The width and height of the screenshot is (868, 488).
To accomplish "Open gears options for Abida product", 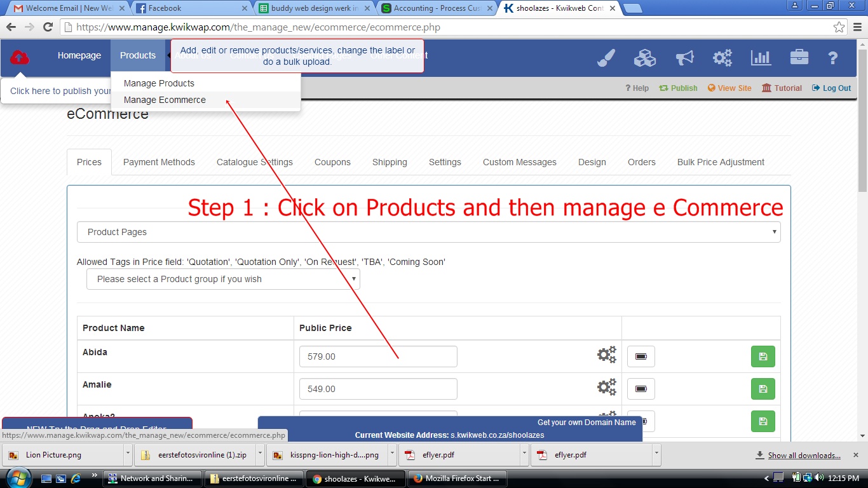I will click(x=607, y=355).
